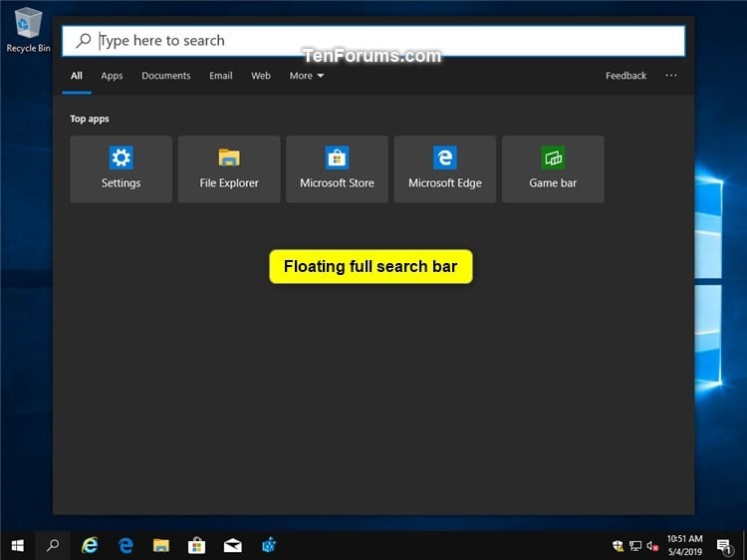
Task: Select the Recycle Bin desktop icon
Action: (29, 30)
